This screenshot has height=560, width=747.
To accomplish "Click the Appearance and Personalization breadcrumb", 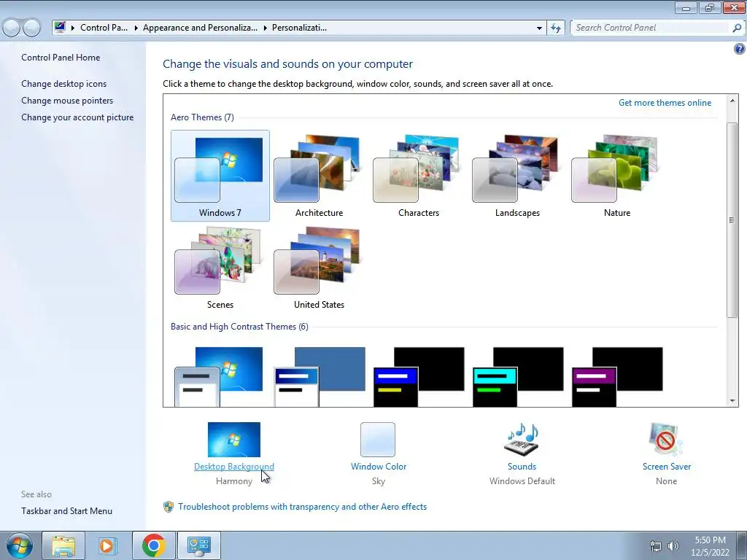I will click(200, 28).
